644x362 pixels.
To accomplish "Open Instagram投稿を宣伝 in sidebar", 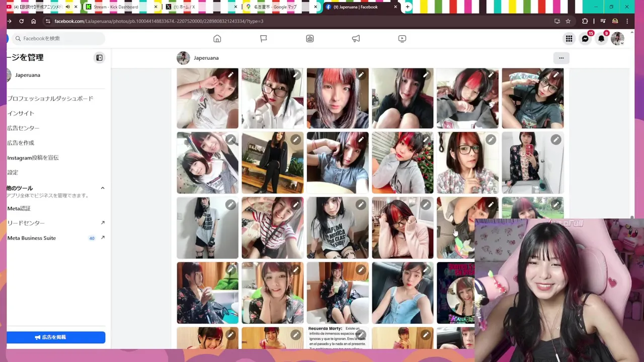I will (x=33, y=158).
